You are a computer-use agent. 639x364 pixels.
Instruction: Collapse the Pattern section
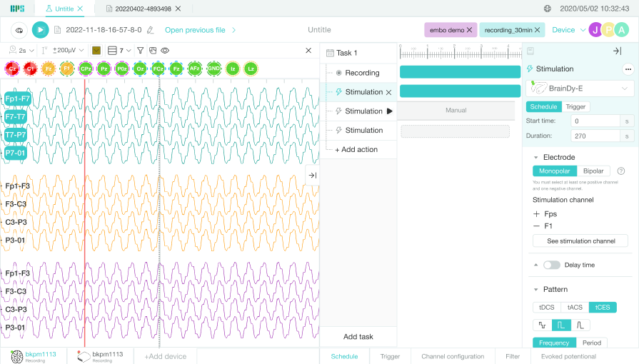pos(536,289)
